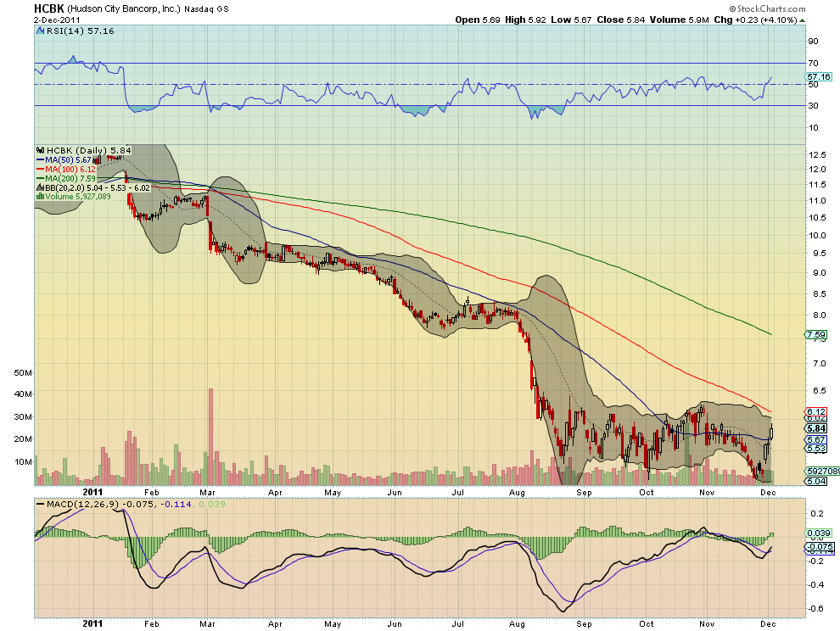The width and height of the screenshot is (840, 631).
Task: Click the RSI(14) legend icon
Action: click(x=40, y=31)
